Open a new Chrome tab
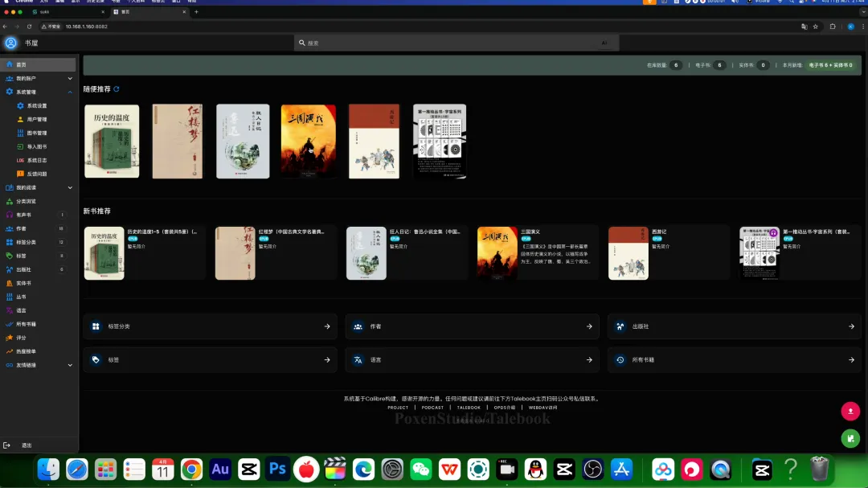This screenshot has width=868, height=488. (x=196, y=11)
